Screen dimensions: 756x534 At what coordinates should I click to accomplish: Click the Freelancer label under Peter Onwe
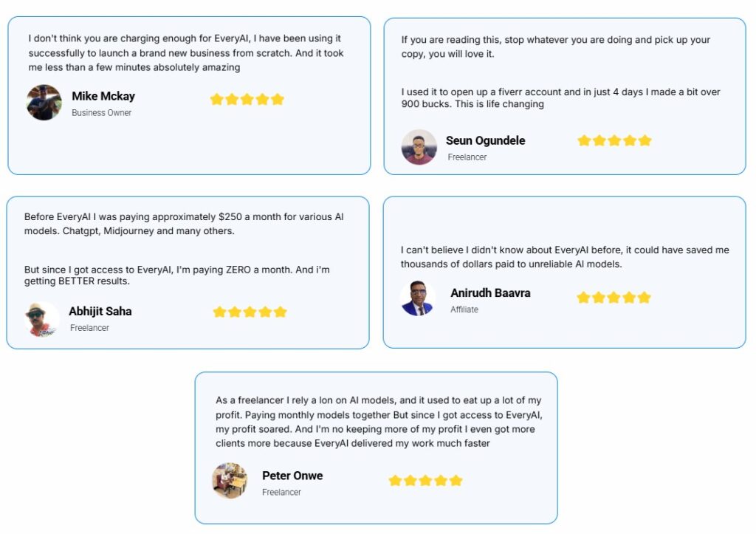point(281,493)
